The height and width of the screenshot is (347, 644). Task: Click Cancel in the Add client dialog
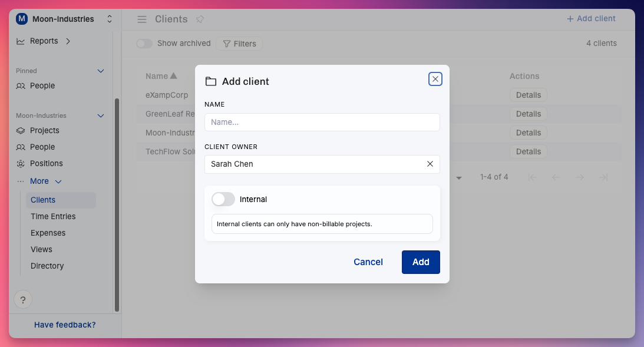click(x=368, y=262)
